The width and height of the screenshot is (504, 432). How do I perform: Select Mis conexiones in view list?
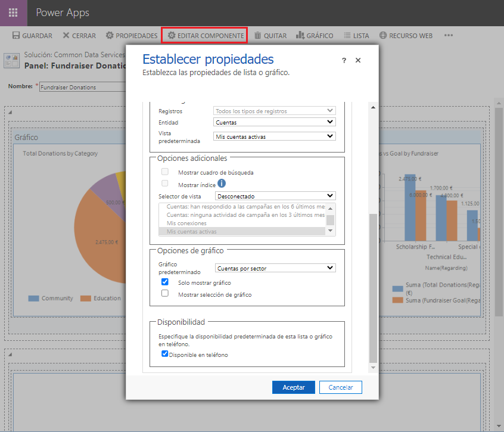[242, 223]
